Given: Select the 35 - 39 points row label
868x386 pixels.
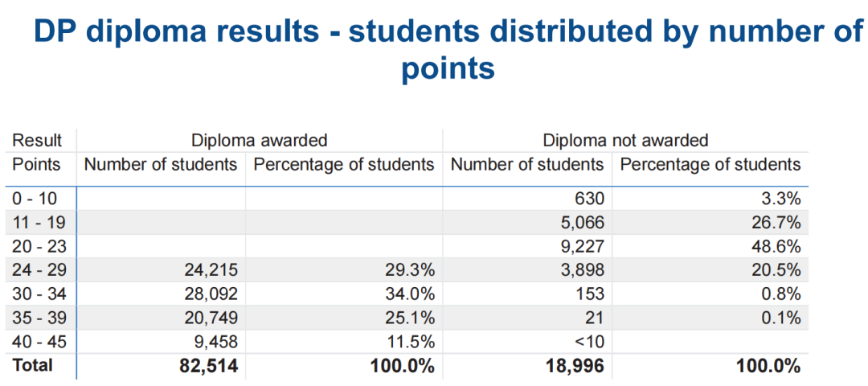Looking at the screenshot, I should pos(39,318).
